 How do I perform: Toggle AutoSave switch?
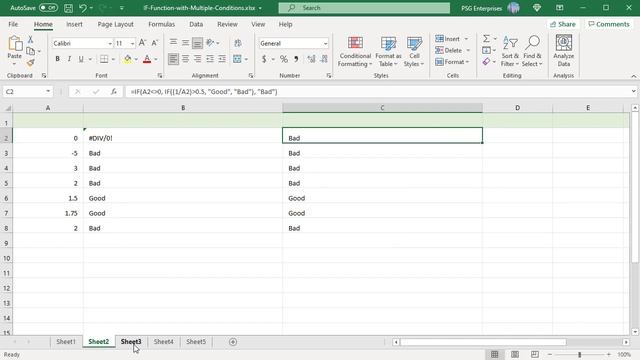pyautogui.click(x=49, y=8)
